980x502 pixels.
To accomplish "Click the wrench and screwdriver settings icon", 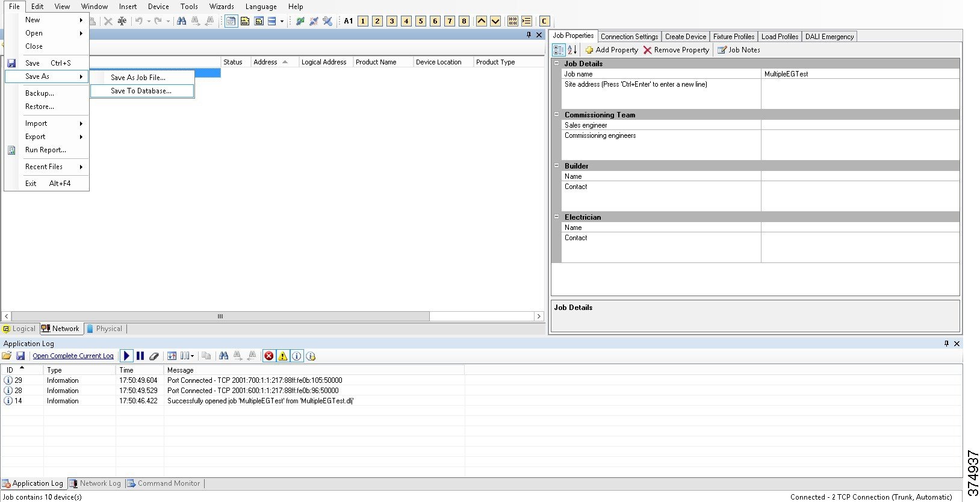I will (x=327, y=21).
